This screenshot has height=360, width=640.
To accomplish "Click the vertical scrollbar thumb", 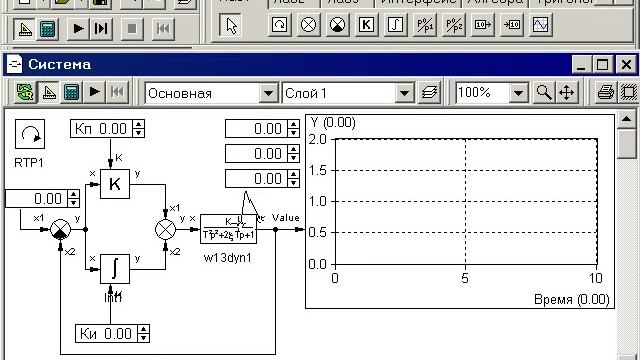I will click(626, 144).
